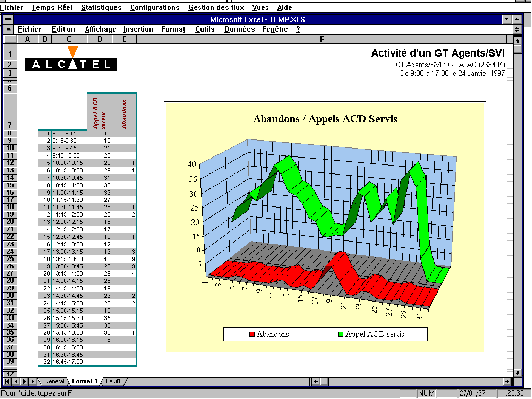Open the Données menu
The width and height of the screenshot is (532, 399).
(239, 29)
